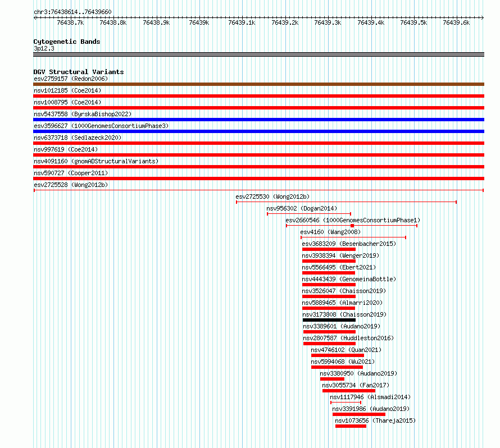The image size is (500, 448).
Task: Click the gray 3p12.3 cytogenetic band bar
Action: click(258, 54)
